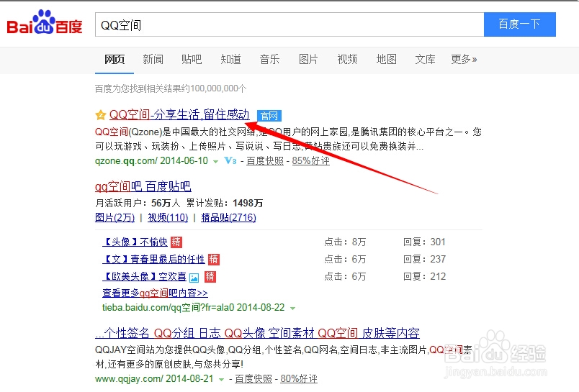This screenshot has height=392, width=579.
Task: Open the 【欧美头像】空欢喜 post
Action: [144, 277]
